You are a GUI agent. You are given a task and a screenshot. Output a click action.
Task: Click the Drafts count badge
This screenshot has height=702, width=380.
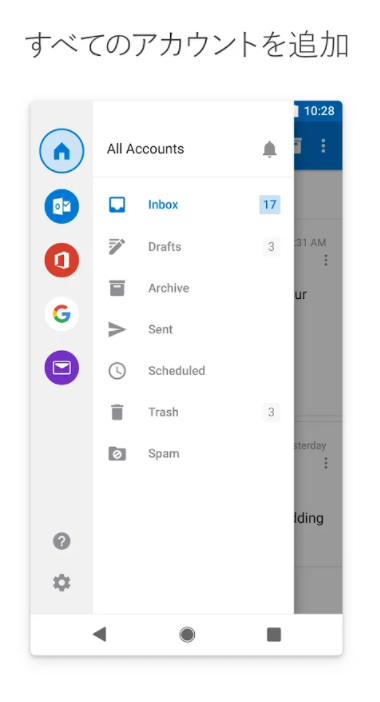271,246
